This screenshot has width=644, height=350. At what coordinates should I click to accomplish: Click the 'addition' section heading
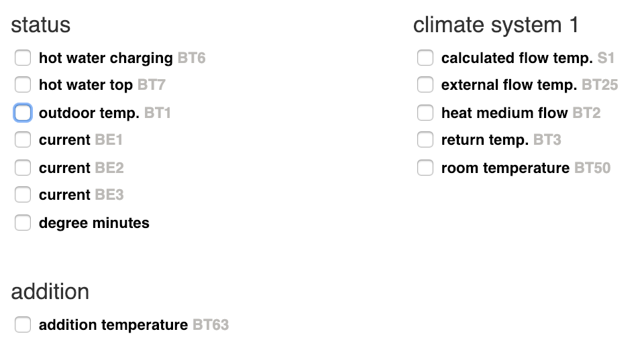[x=50, y=292]
